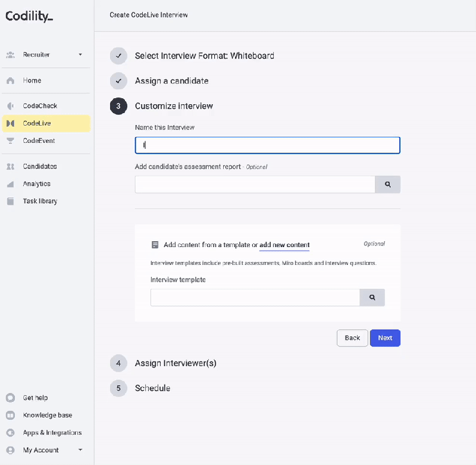
Task: Open Candidates using its sidebar icon
Action: click(10, 166)
